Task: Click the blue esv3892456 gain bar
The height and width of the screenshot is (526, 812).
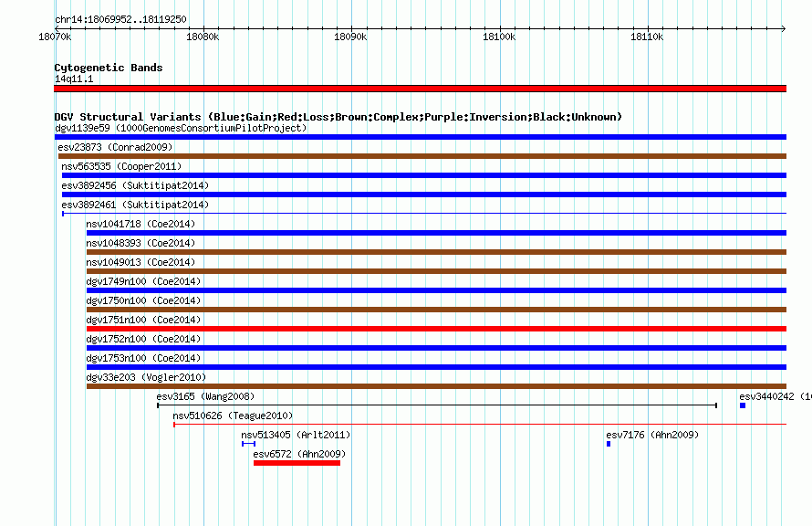Action: pyautogui.click(x=424, y=195)
